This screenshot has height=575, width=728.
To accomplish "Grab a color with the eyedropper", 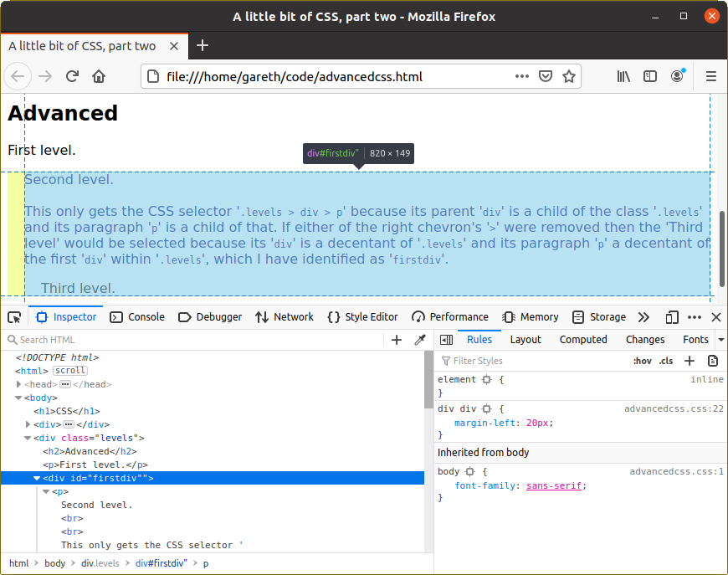I will [x=420, y=340].
